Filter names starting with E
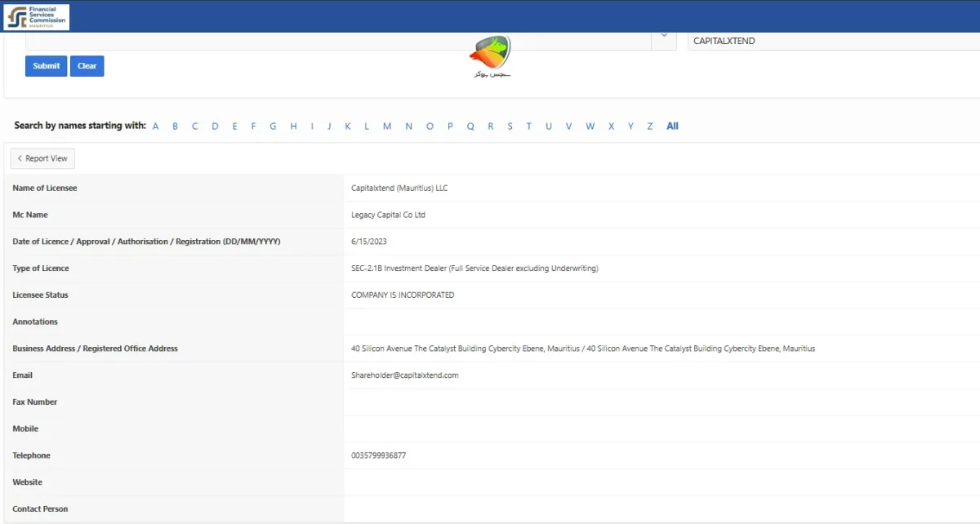 pyautogui.click(x=234, y=126)
